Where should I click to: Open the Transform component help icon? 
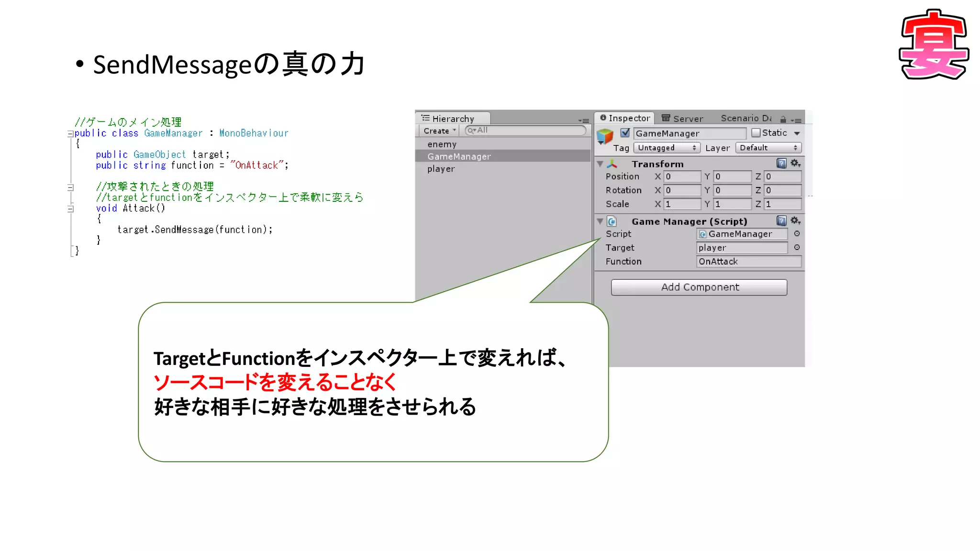pos(781,164)
